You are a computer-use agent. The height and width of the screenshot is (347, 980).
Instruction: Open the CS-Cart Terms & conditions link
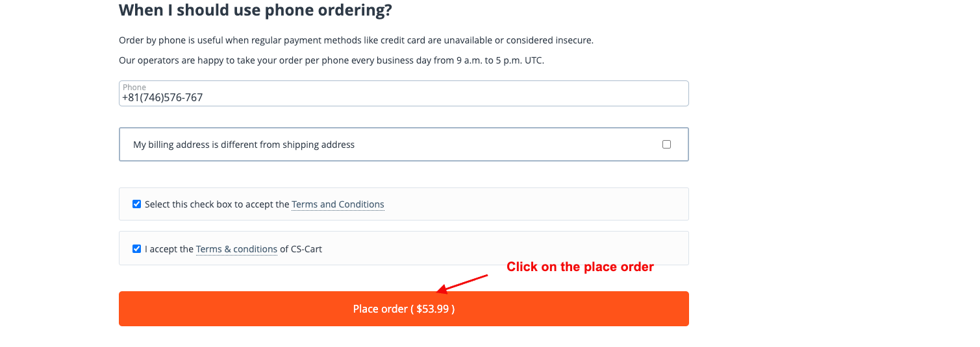(x=236, y=249)
